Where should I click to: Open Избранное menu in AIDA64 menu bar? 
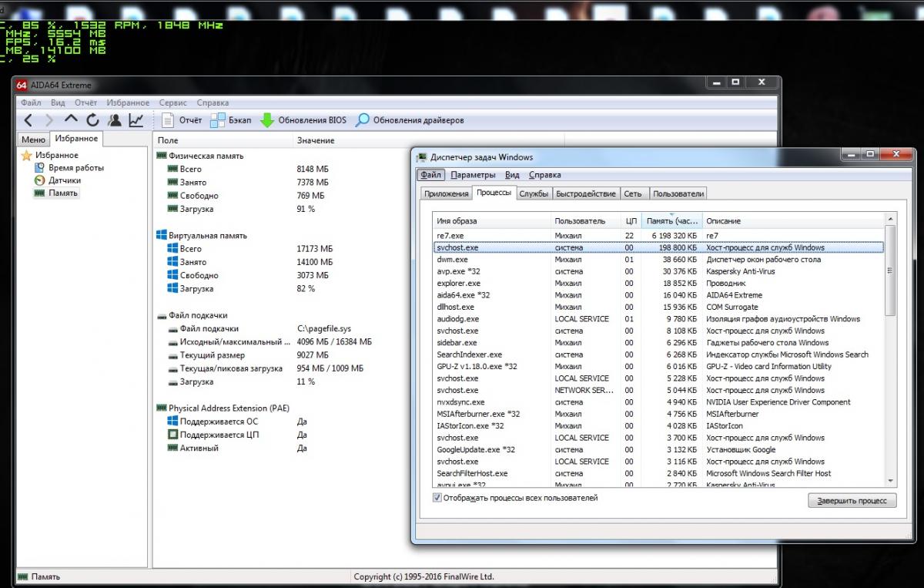(128, 102)
